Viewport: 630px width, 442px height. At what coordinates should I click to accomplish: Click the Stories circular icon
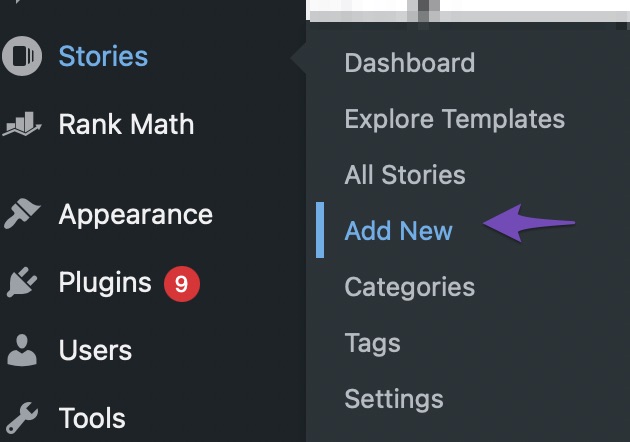pyautogui.click(x=22, y=56)
